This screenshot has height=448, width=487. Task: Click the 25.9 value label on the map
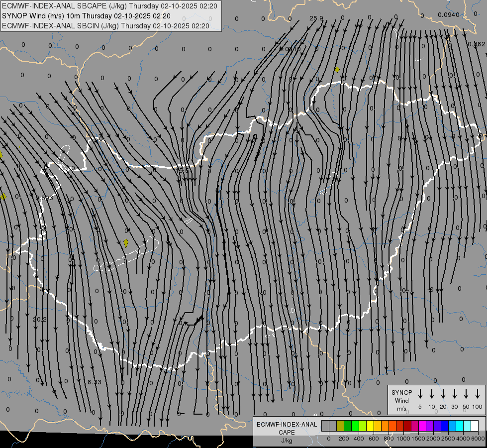click(x=316, y=18)
